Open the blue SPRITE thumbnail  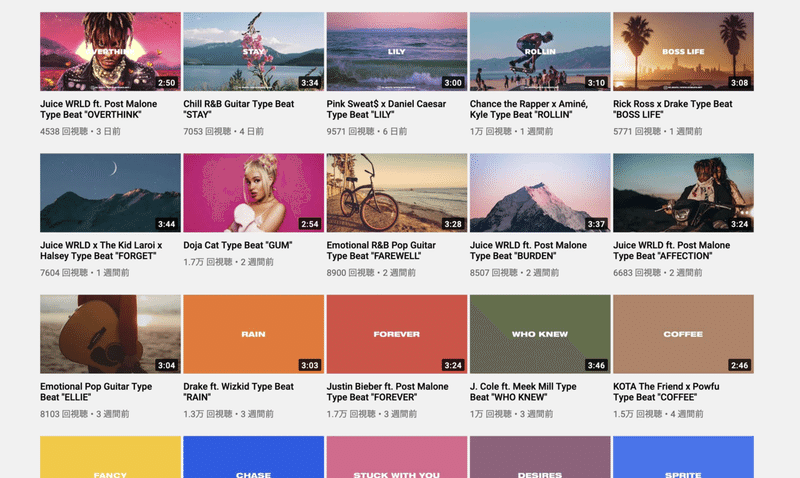pos(683,457)
